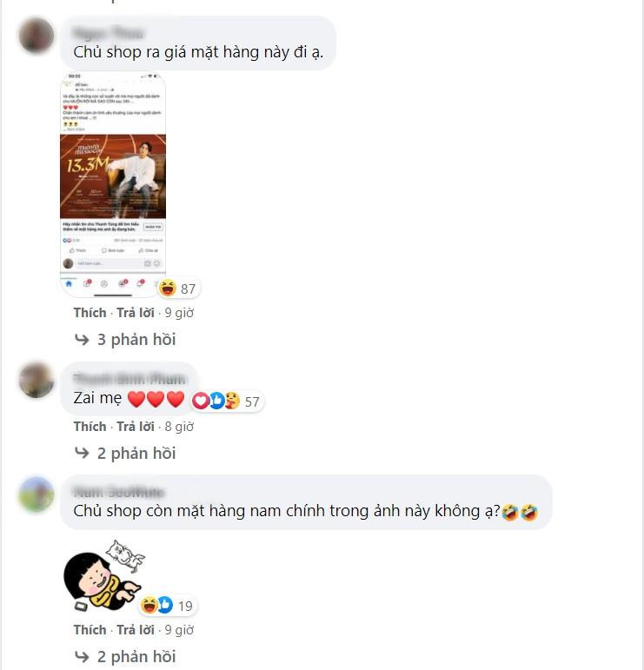The width and height of the screenshot is (644, 670).
Task: View reactions on "Zai mẹ" comment showing 57
Action: (x=227, y=401)
